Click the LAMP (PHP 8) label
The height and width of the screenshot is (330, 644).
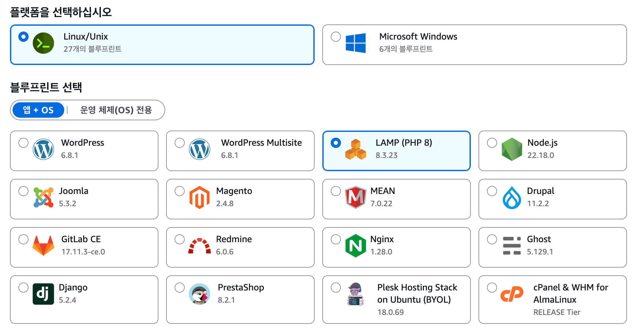coord(404,143)
